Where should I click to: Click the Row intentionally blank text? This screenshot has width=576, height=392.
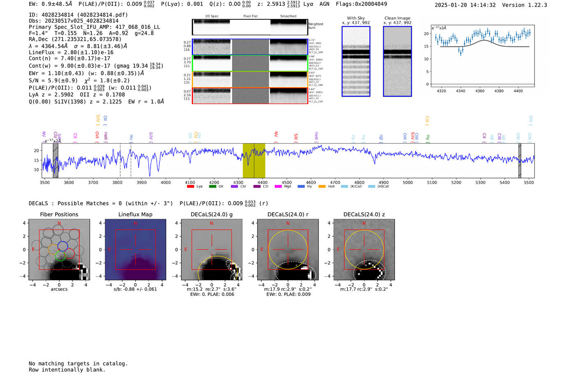pos(67,370)
